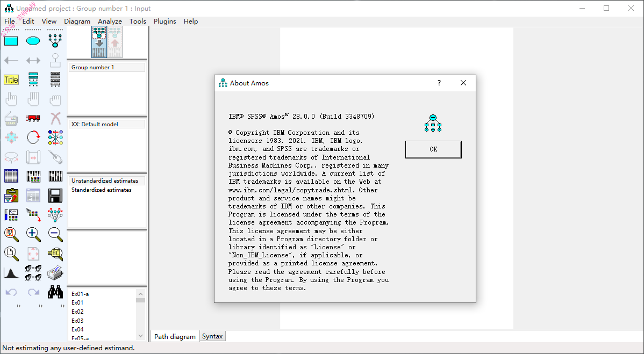Click the Deselect all objects hand icon
Screen dimensions: 644x354
tap(55, 99)
